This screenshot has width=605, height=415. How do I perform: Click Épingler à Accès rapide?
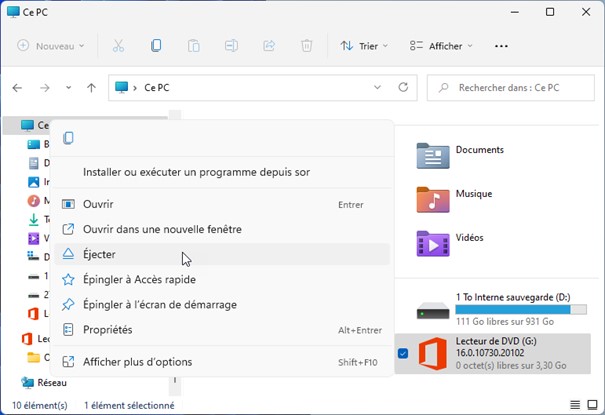pyautogui.click(x=139, y=280)
